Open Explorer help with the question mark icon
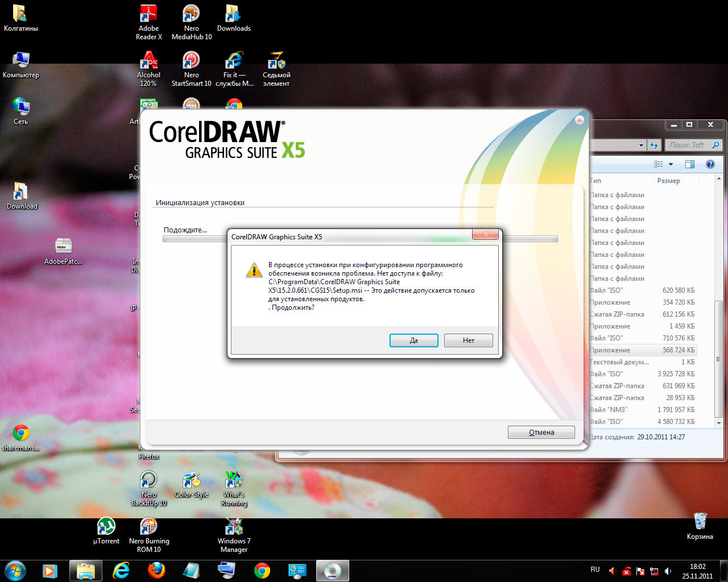This screenshot has height=582, width=728. pos(710,164)
